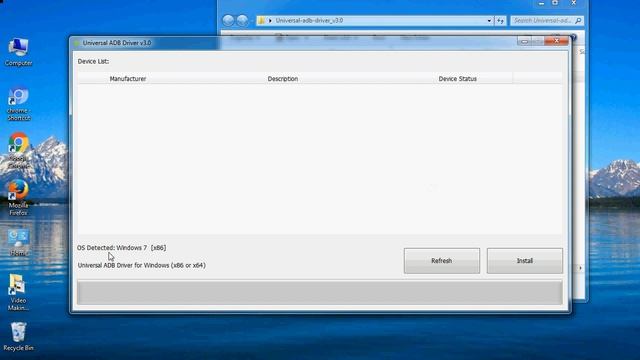Open the Video Makin... desktop folder

[18, 292]
